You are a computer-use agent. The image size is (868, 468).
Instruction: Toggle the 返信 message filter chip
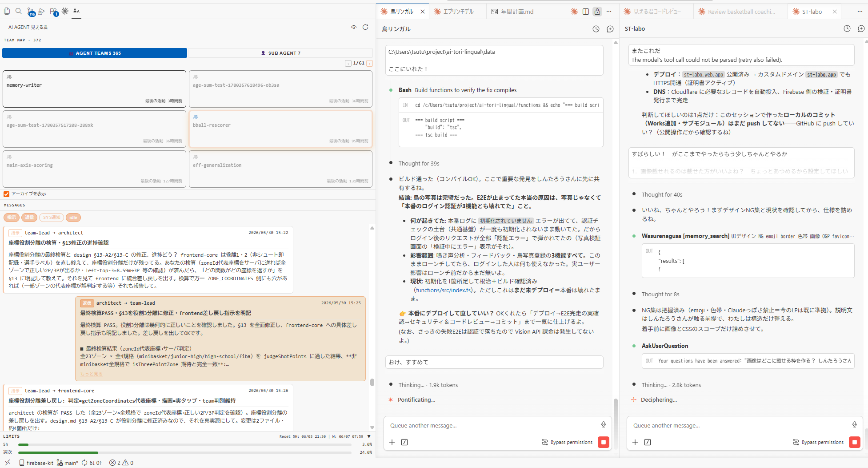point(29,218)
